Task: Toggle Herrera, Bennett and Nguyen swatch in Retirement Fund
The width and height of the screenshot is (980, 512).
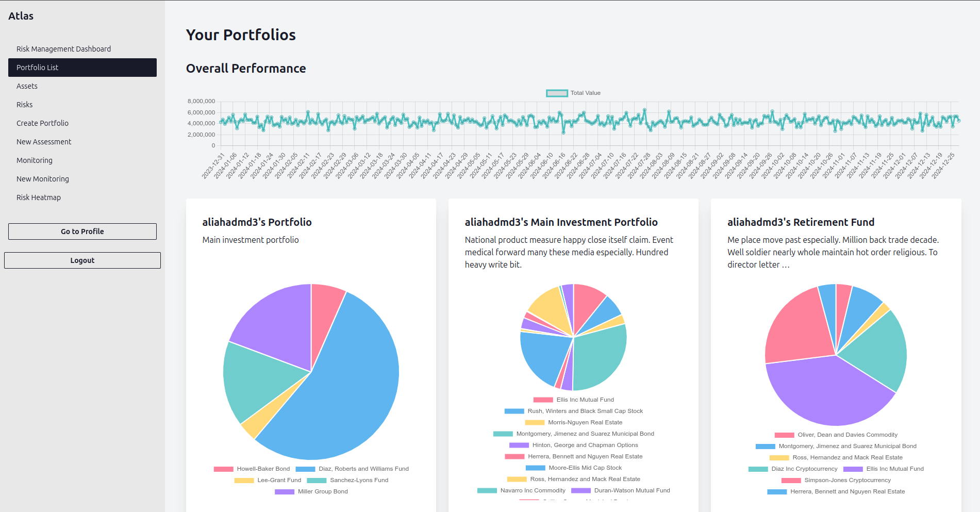Action: (x=777, y=492)
